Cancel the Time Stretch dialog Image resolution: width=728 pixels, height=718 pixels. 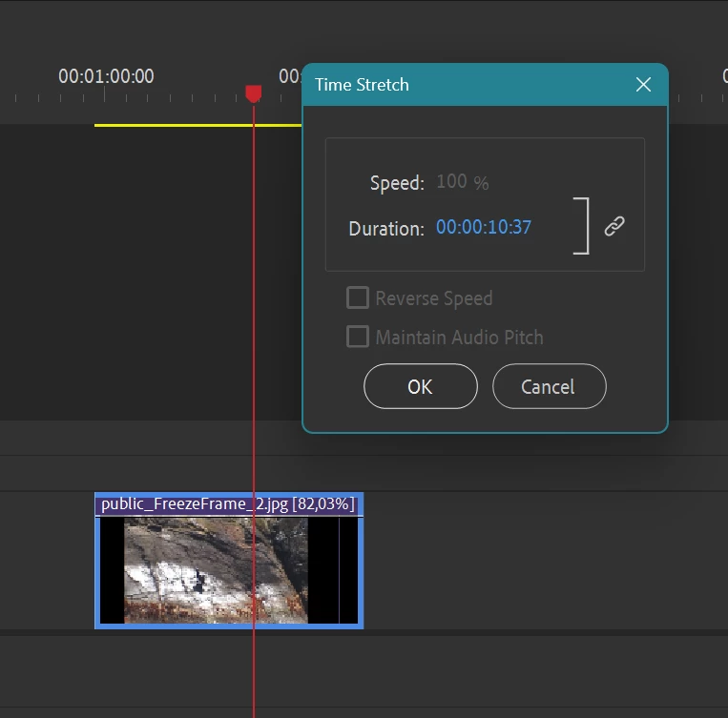point(550,386)
